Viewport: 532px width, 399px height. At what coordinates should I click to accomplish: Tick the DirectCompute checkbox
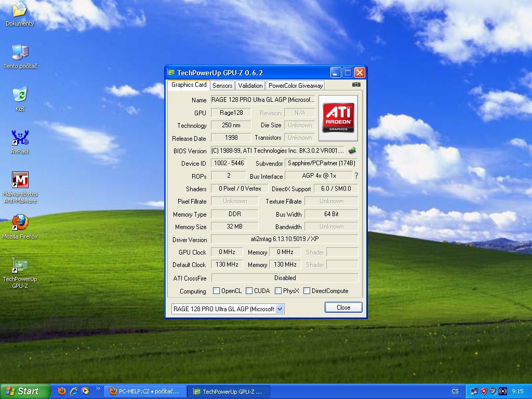(x=307, y=291)
